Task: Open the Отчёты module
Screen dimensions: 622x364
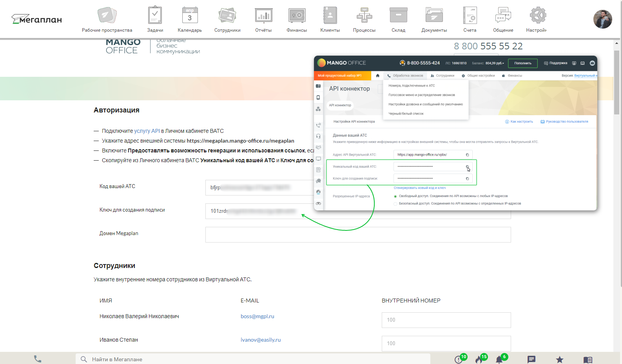Action: tap(263, 19)
